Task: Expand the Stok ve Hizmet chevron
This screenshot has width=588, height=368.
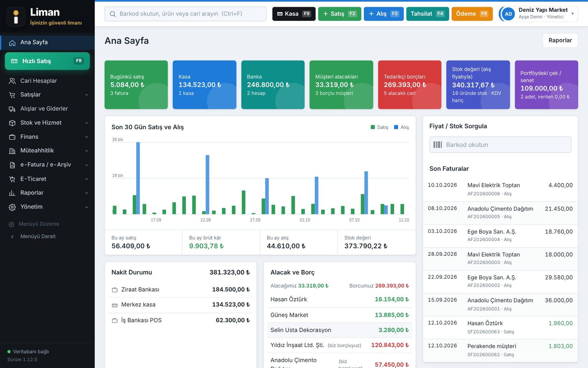Action: [x=87, y=123]
